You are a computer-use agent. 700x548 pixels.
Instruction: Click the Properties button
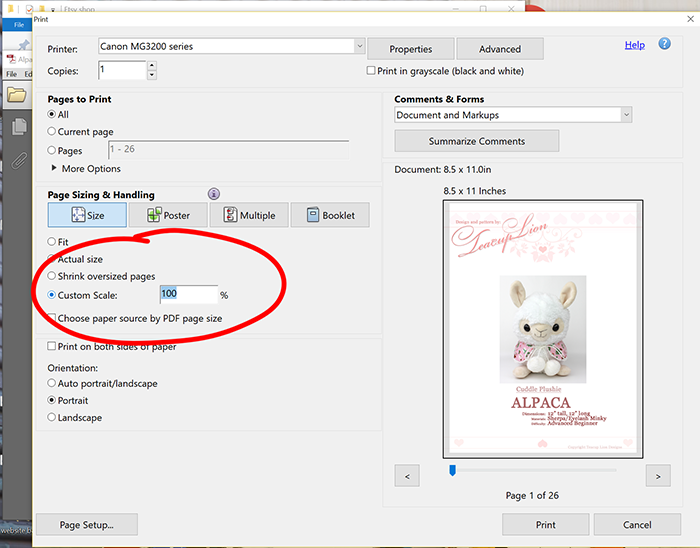[x=411, y=49]
